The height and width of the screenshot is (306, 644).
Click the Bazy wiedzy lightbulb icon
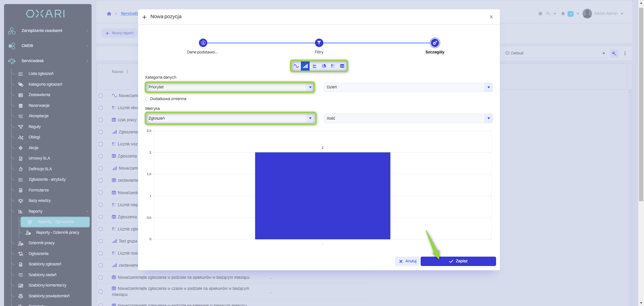[21, 201]
